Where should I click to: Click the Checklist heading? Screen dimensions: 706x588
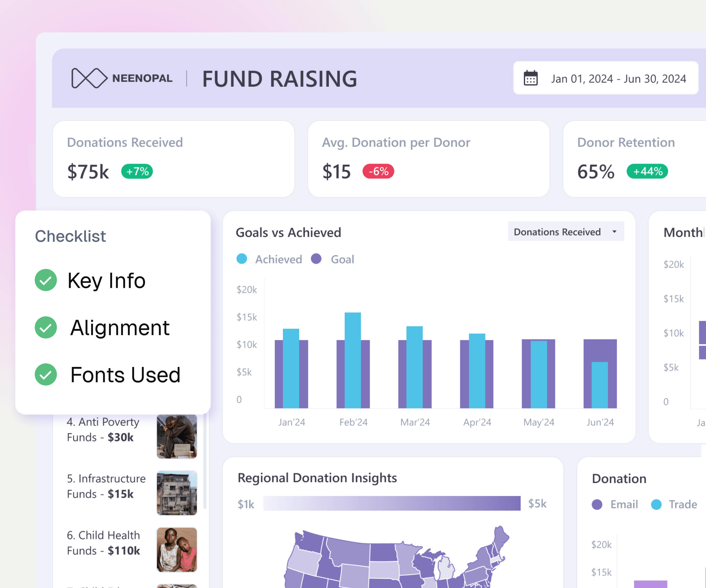[x=71, y=236]
